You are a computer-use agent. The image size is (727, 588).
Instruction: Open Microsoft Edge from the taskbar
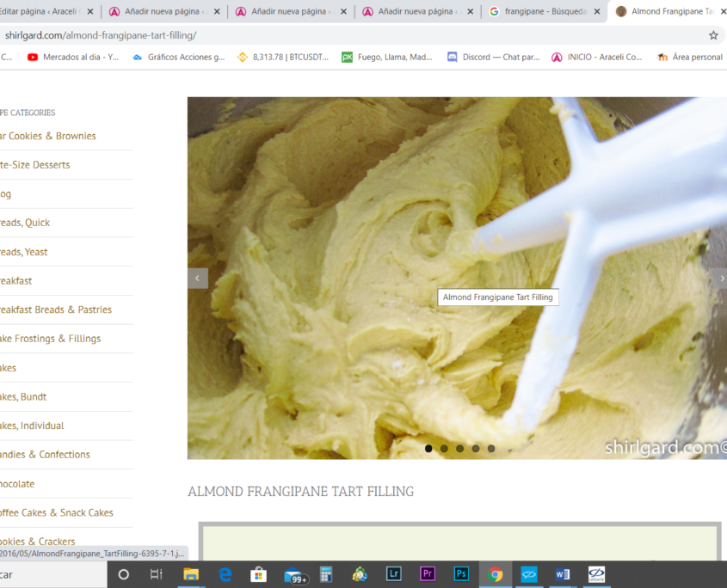225,574
